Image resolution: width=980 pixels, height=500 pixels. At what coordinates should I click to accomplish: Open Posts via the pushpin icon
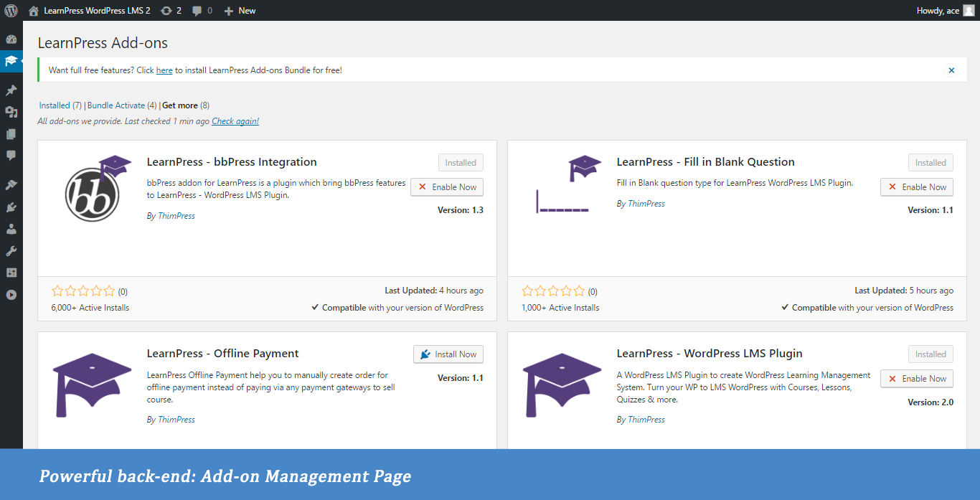coord(11,90)
